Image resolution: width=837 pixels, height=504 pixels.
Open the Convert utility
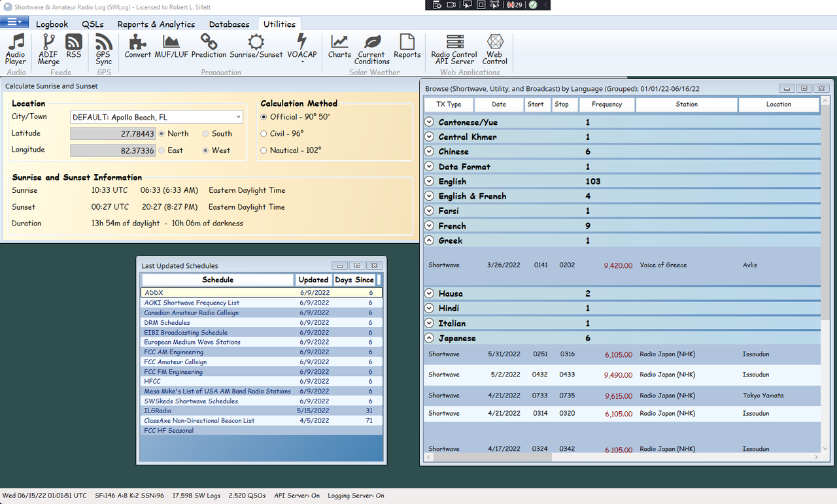[137, 46]
